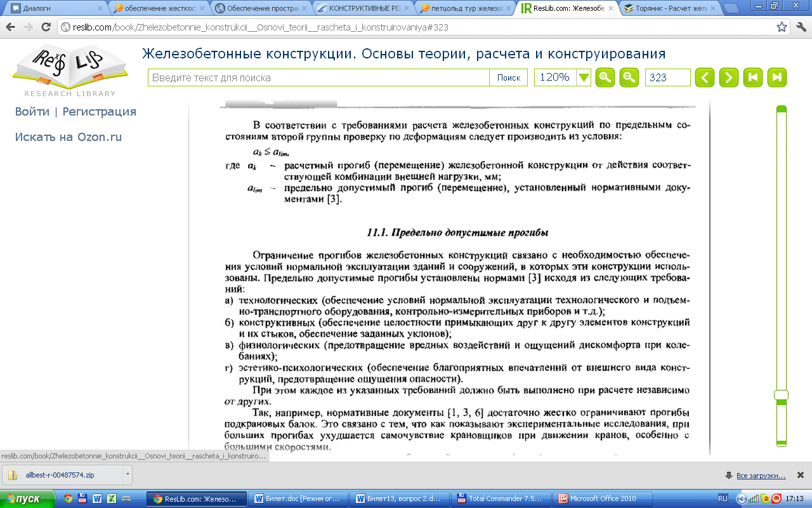
Task: Switch to Total Commander taskbar window
Action: click(502, 498)
